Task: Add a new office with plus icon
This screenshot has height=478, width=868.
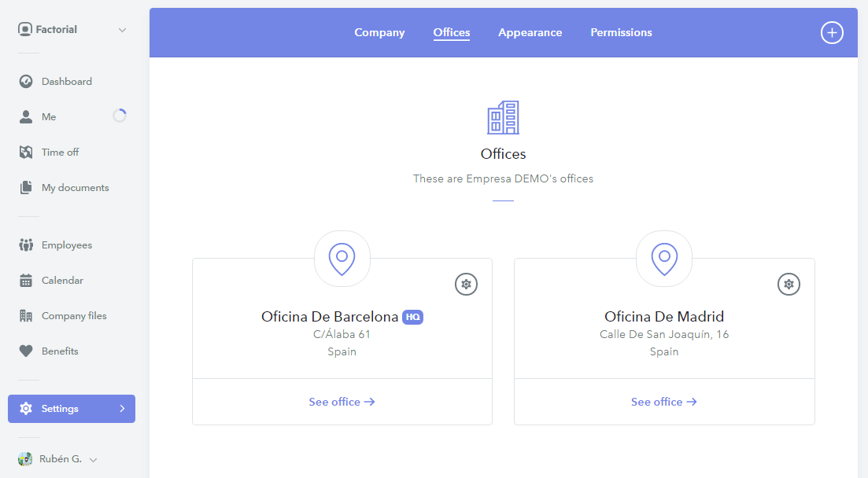Action: (832, 33)
